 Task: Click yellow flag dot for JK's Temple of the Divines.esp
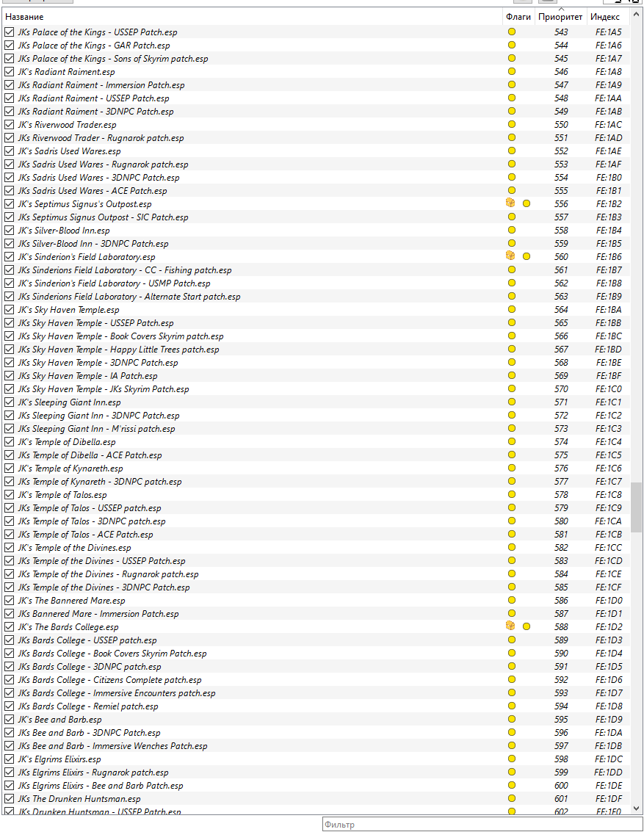511,547
